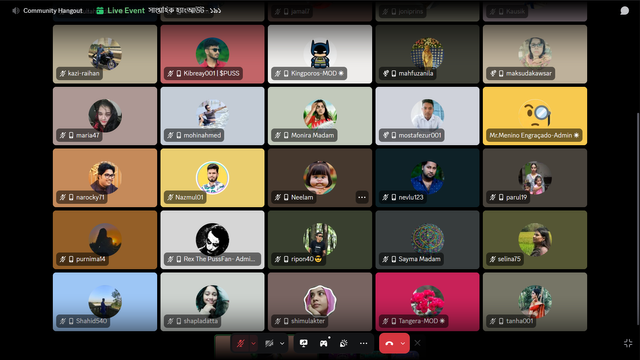The width and height of the screenshot is (640, 360).
Task: Click the selina75 name label
Action: [x=509, y=259]
